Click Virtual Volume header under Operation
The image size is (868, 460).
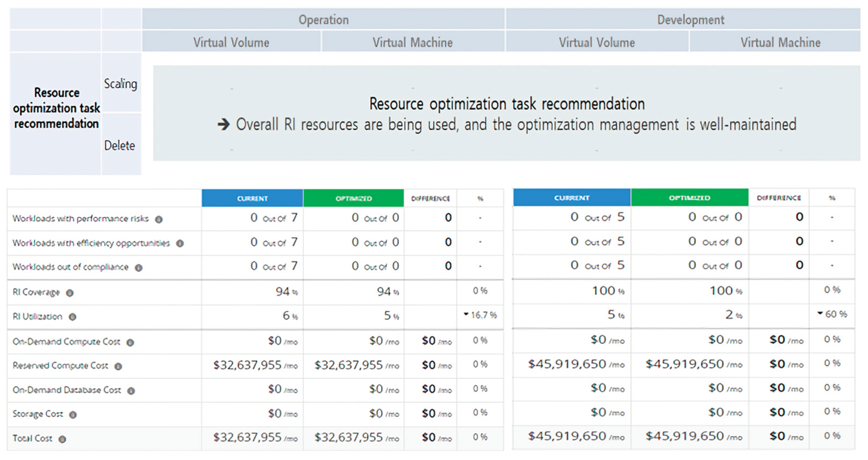[231, 42]
